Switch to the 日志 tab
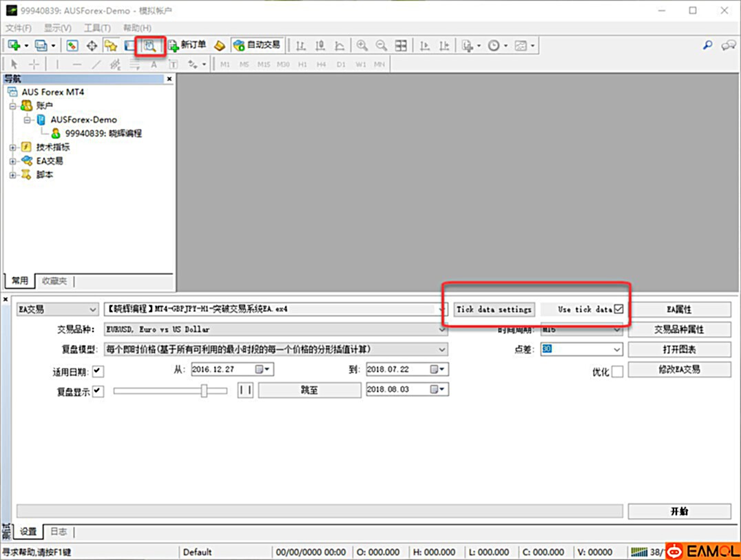741x560 pixels. pos(59,532)
